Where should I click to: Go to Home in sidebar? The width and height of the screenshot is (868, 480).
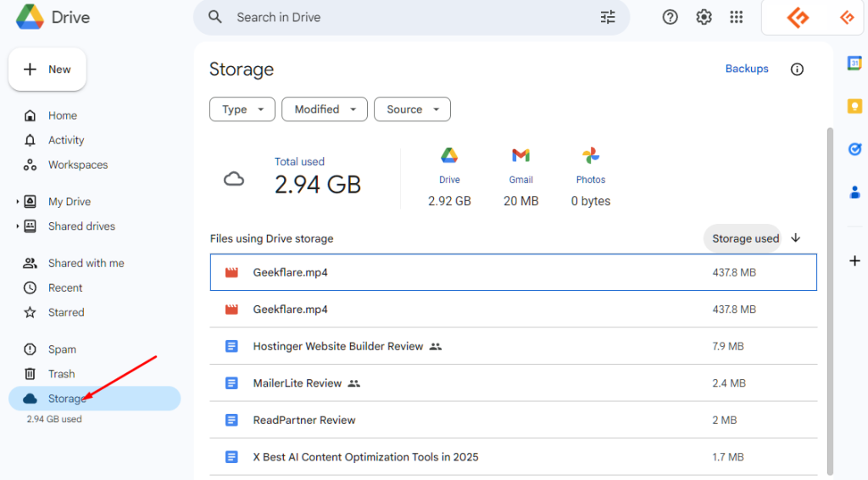point(62,115)
